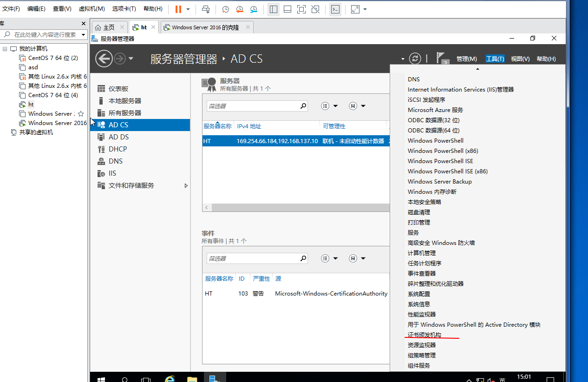Click the send Ctrl+Alt+Del toolbar icon
Viewport: 588px width, 382px height.
[206, 9]
